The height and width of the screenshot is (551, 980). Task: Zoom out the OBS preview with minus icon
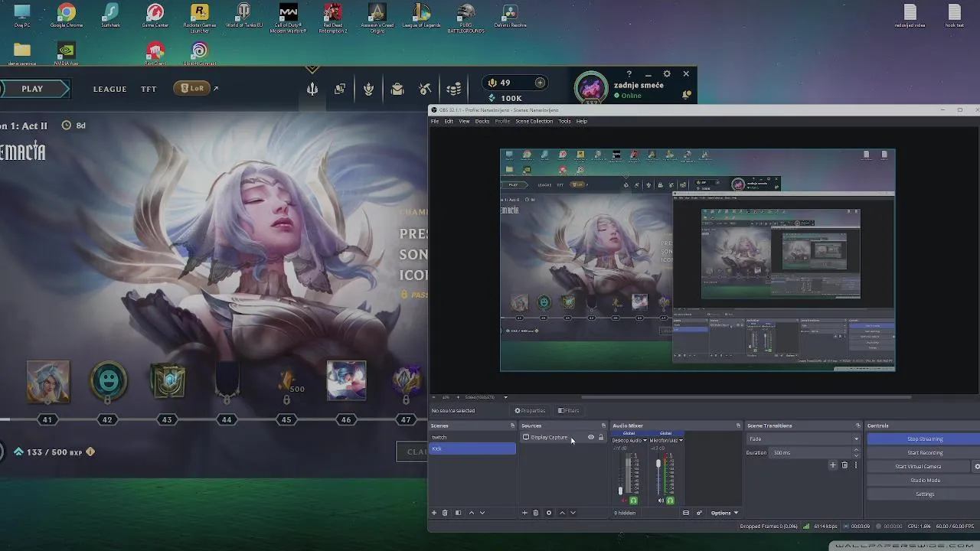[435, 397]
